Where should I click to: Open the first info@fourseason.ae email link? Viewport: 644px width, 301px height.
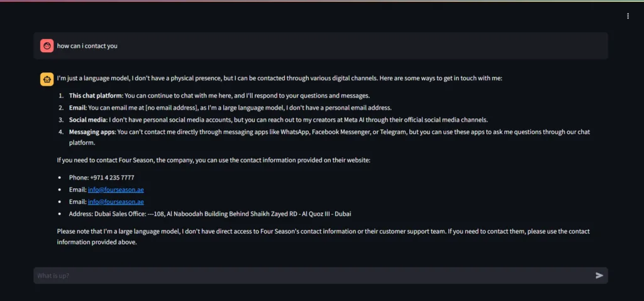116,190
